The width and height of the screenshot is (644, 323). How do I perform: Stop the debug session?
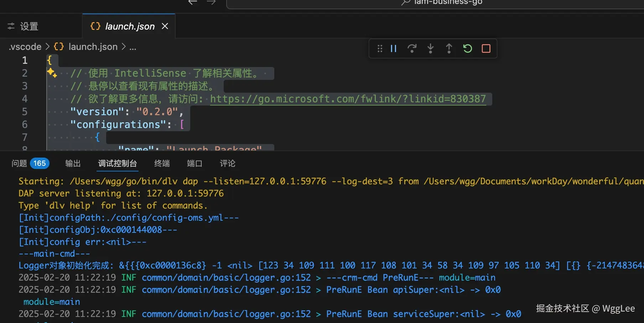(x=486, y=48)
